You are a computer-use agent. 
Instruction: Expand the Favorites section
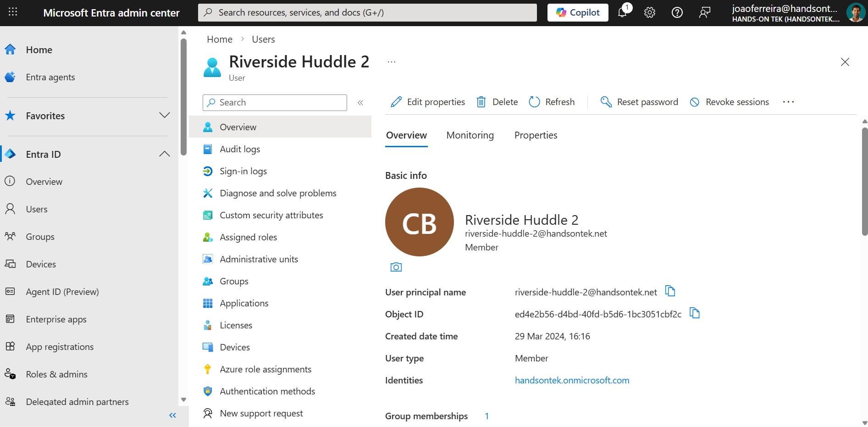(x=164, y=116)
